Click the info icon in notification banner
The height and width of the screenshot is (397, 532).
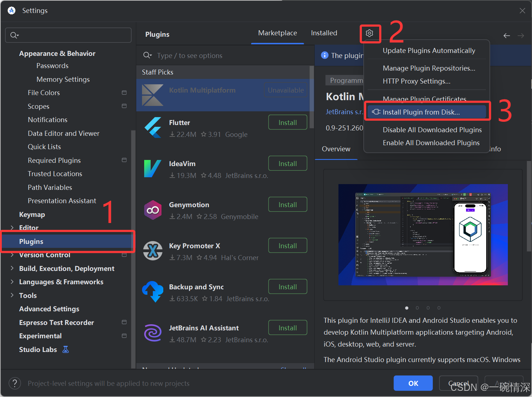pos(324,55)
